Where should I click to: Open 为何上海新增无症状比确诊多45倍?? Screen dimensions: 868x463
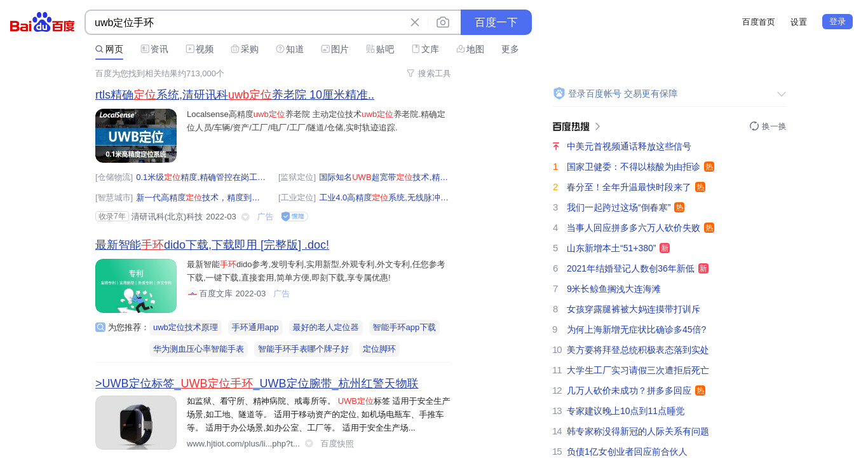[637, 329]
